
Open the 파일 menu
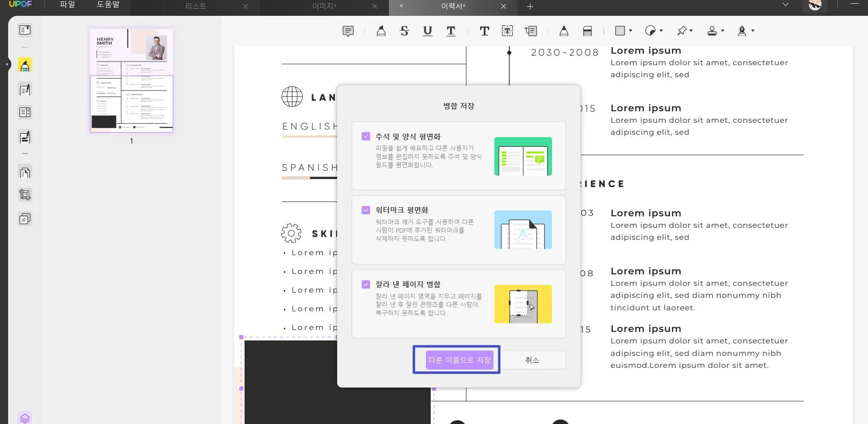tap(67, 5)
